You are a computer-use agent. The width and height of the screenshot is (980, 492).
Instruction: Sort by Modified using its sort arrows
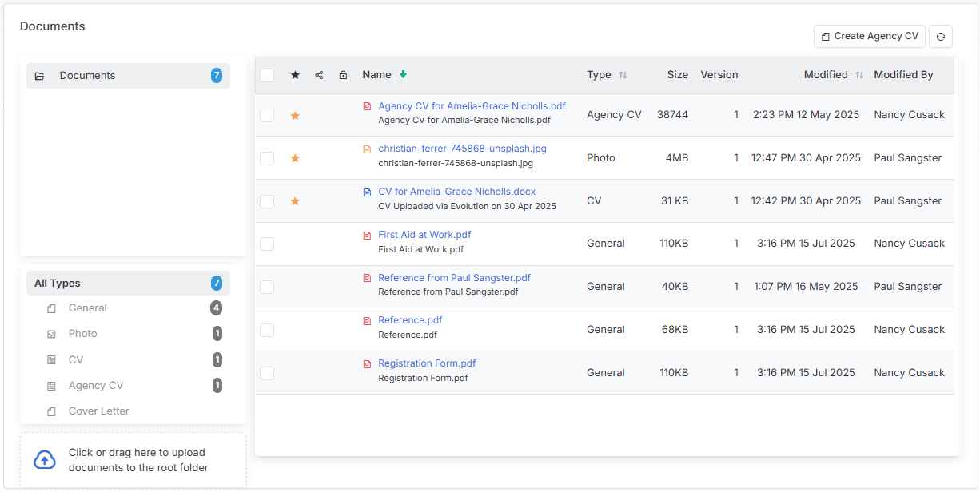859,75
